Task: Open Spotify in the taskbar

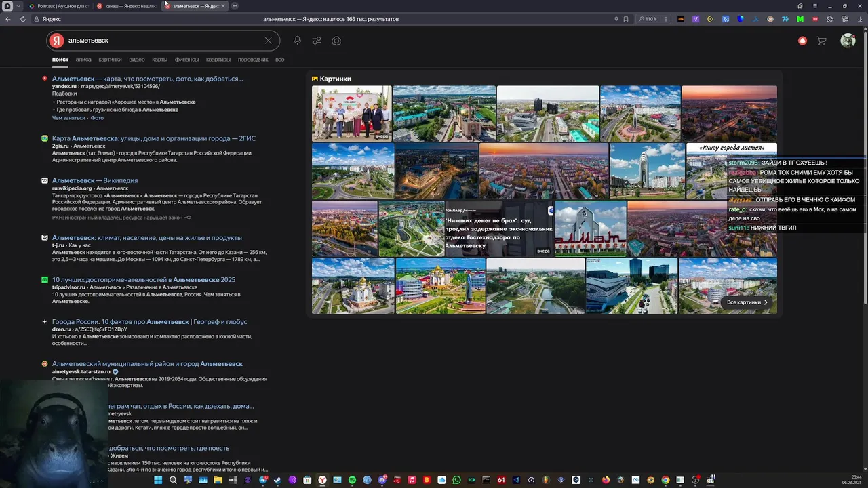Action: point(352,480)
